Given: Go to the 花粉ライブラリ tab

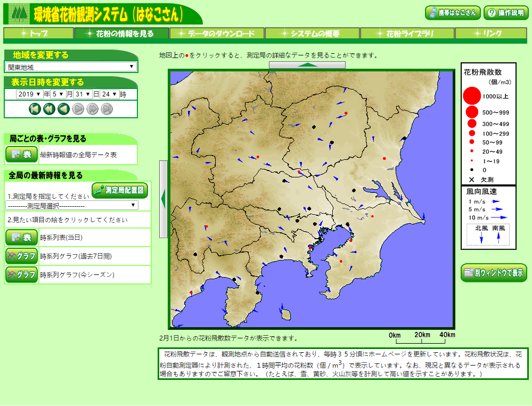Looking at the screenshot, I should [x=407, y=34].
